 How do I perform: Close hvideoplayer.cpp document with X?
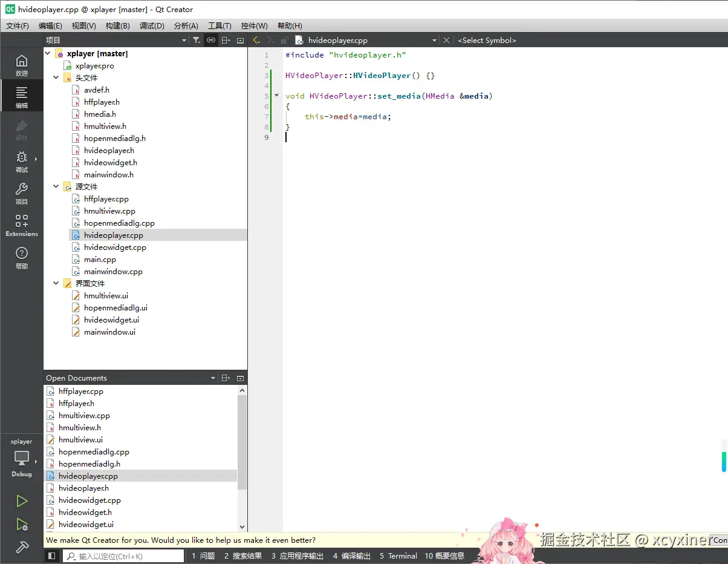tap(447, 40)
